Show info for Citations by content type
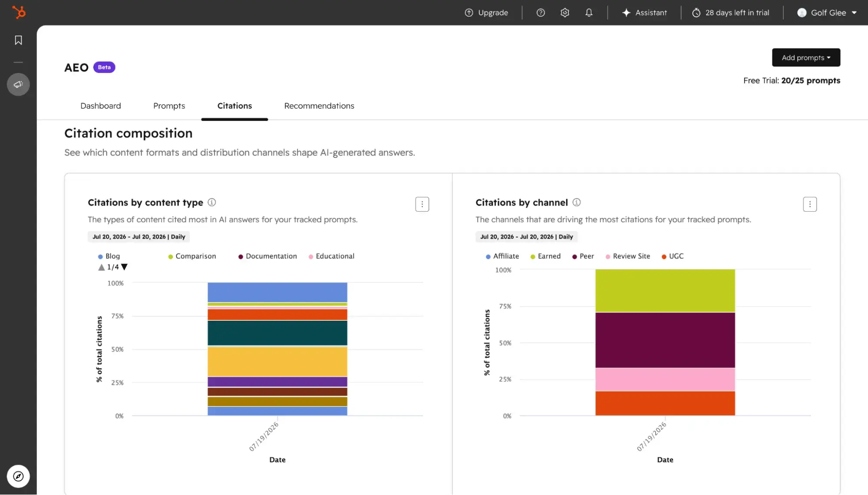 click(x=211, y=202)
